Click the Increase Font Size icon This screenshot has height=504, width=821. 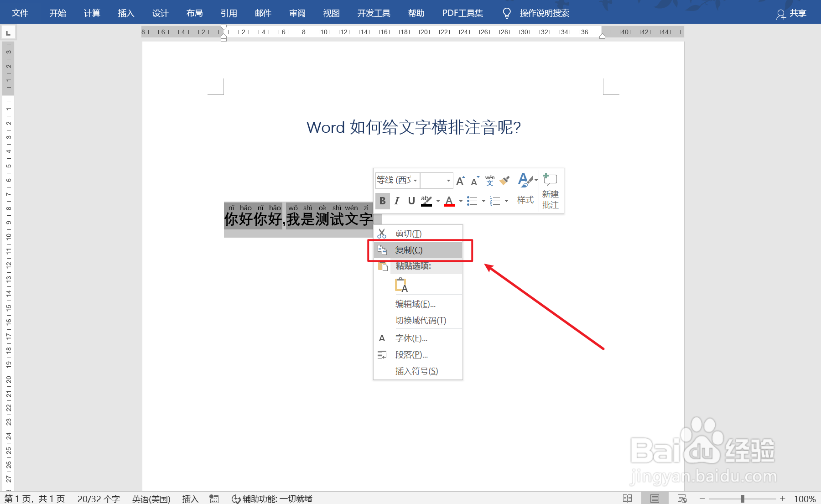[x=460, y=181]
